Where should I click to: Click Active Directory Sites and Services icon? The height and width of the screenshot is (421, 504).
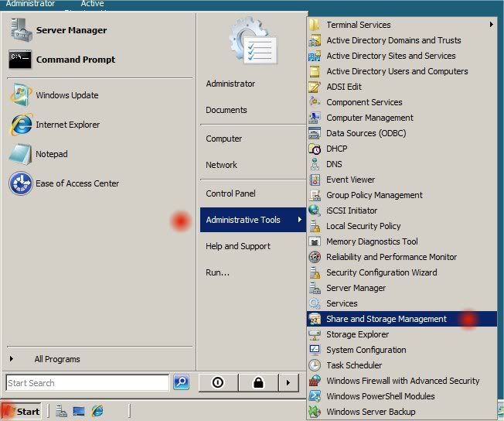tap(315, 56)
